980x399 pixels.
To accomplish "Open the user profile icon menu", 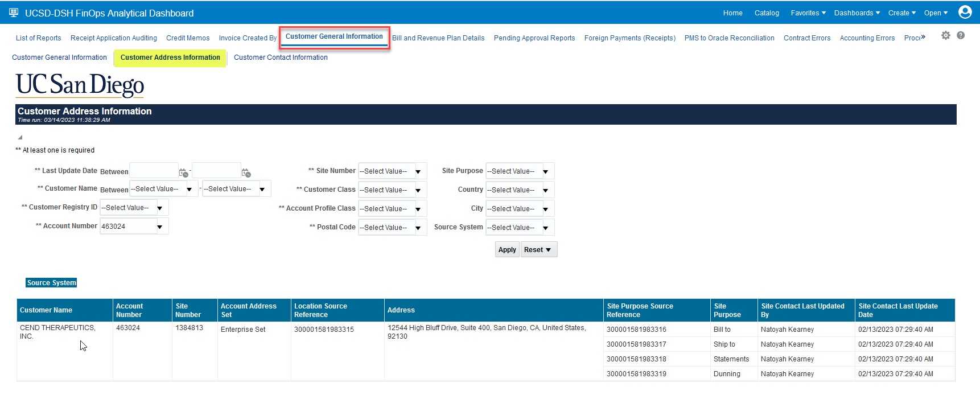I will [965, 12].
